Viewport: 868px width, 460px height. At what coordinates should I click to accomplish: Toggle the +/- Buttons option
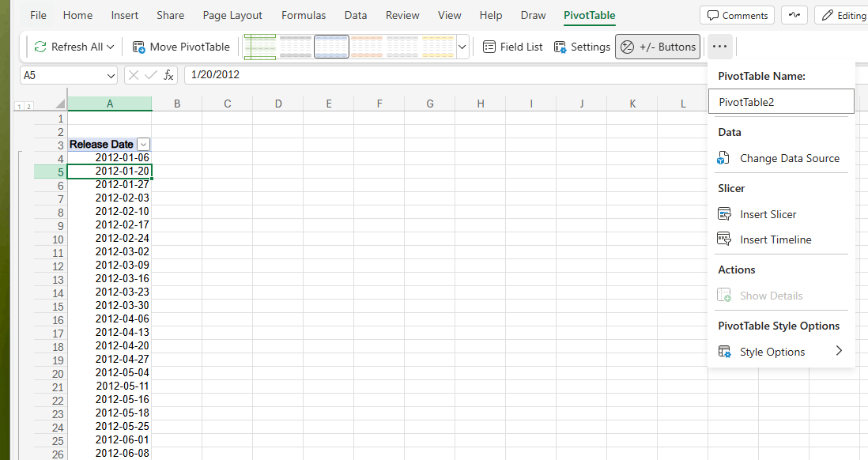pyautogui.click(x=658, y=47)
